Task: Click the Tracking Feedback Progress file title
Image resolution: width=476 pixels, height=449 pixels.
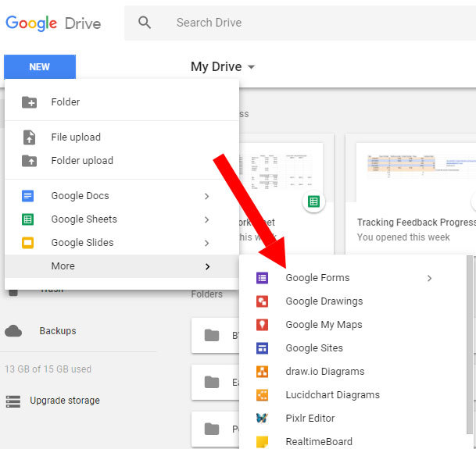Action: pyautogui.click(x=416, y=223)
